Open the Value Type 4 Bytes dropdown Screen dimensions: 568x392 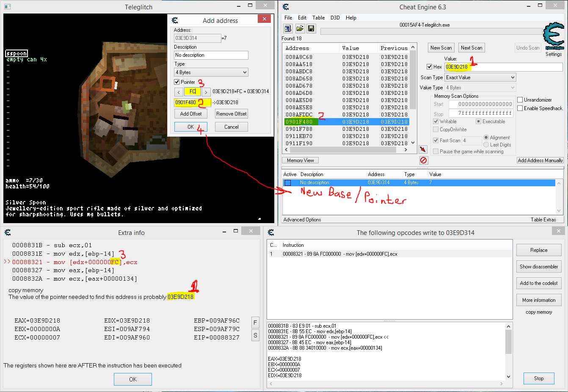(513, 87)
